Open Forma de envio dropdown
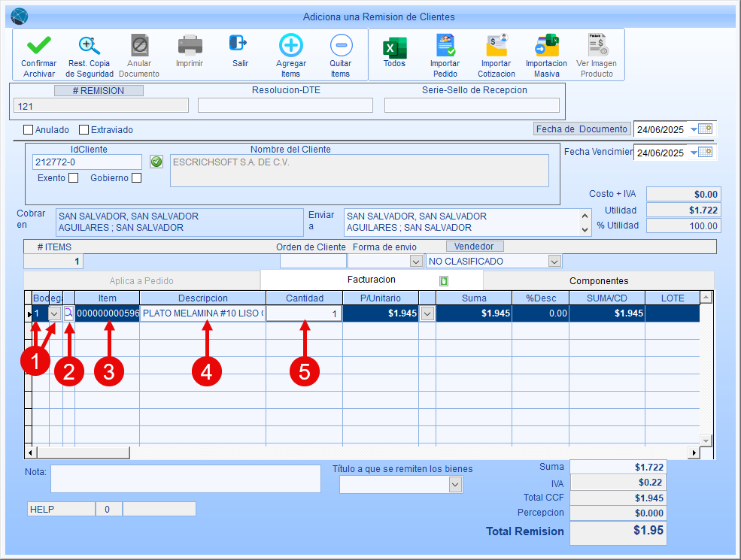This screenshot has height=560, width=741. (x=415, y=262)
